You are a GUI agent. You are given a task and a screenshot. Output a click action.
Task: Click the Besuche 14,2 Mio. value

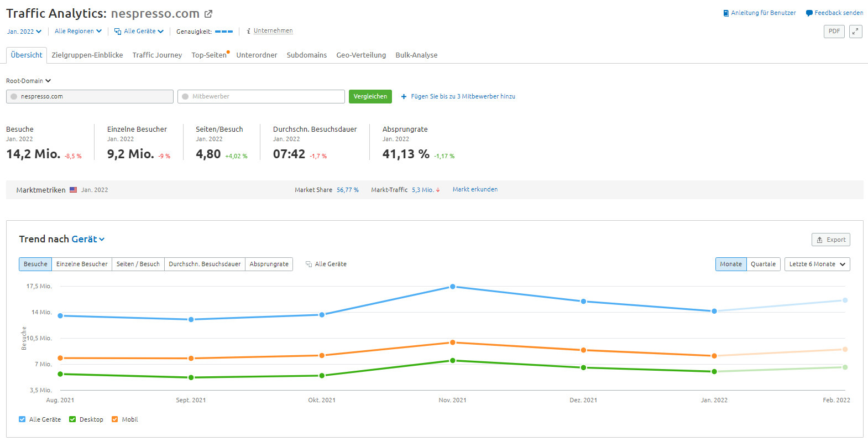click(x=33, y=154)
